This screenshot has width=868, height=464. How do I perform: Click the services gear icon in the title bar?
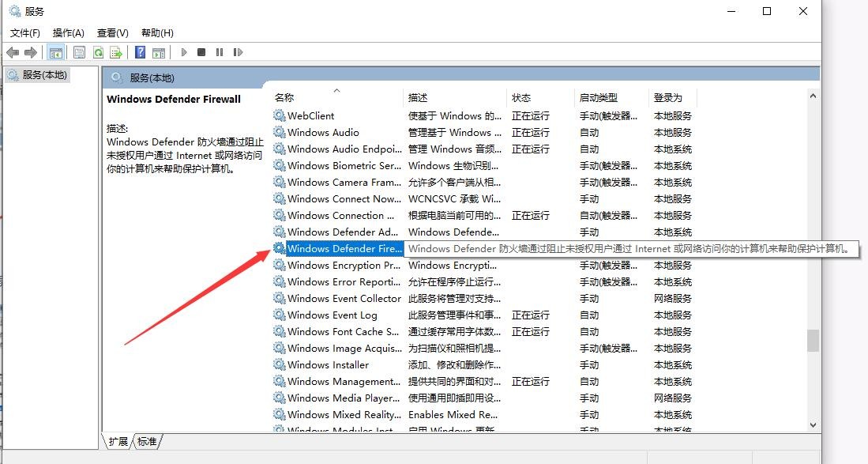(x=15, y=11)
